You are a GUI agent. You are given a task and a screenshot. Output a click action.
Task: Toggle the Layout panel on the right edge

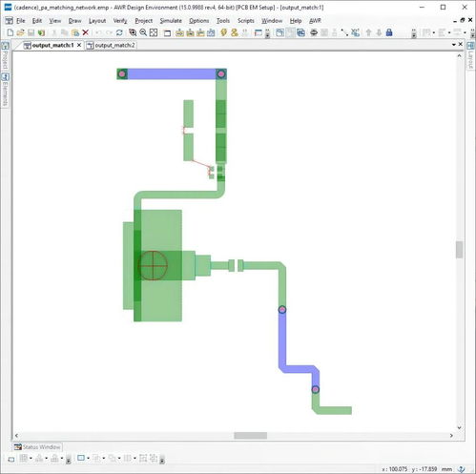470,56
